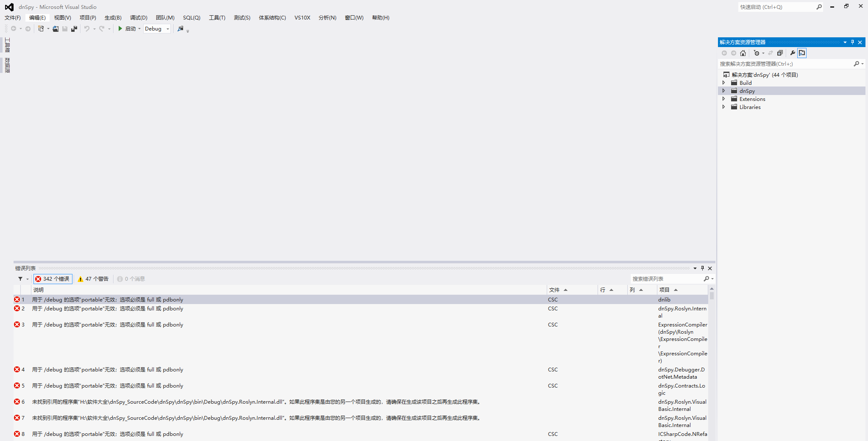Toggle the 47 个警告 warnings filter

(93, 279)
